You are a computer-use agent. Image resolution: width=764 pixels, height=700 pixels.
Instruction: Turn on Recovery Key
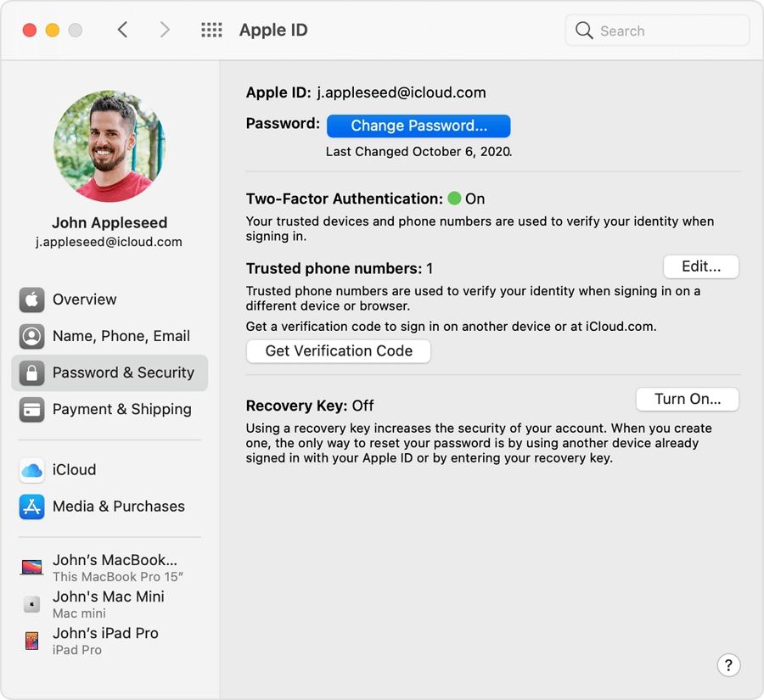point(688,399)
